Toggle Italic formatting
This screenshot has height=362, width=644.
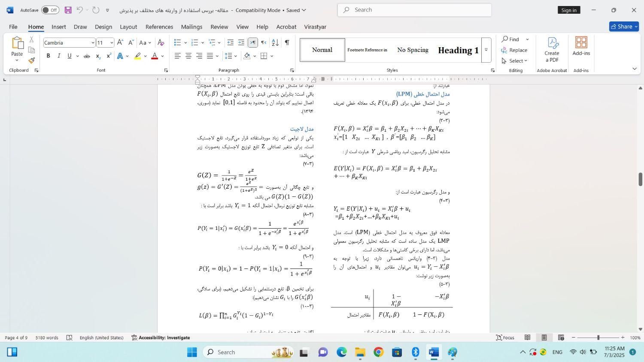59,56
